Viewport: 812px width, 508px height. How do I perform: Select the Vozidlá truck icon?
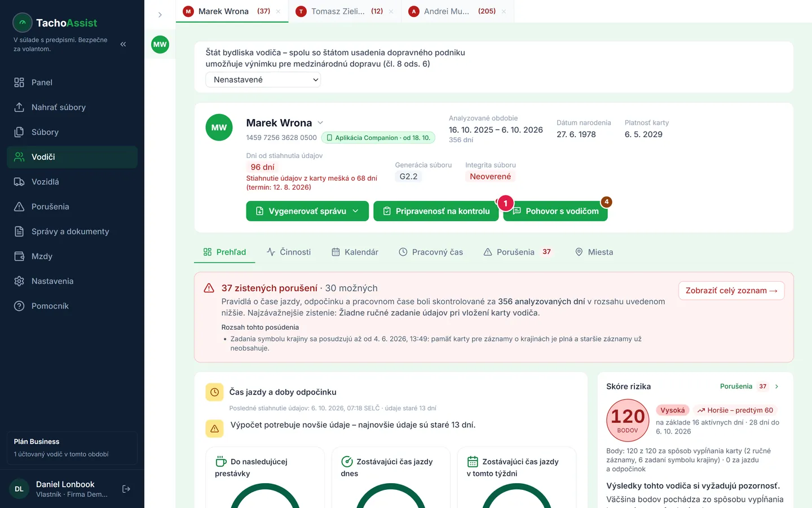tap(19, 182)
